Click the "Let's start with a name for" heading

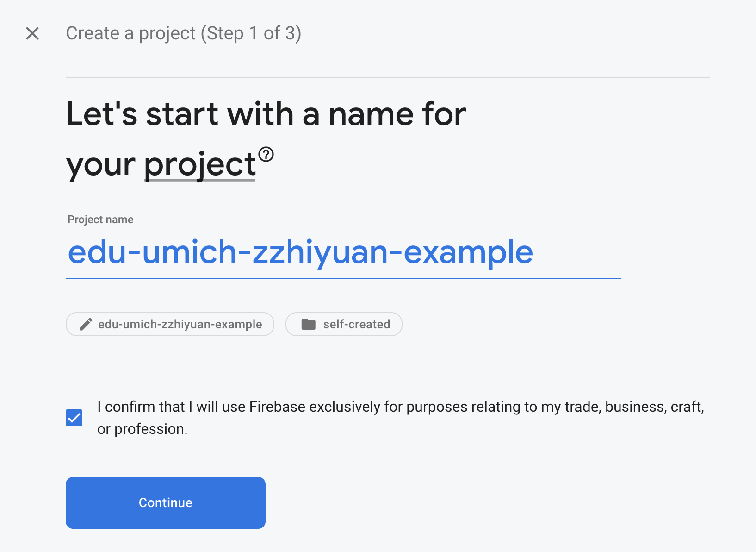point(266,114)
